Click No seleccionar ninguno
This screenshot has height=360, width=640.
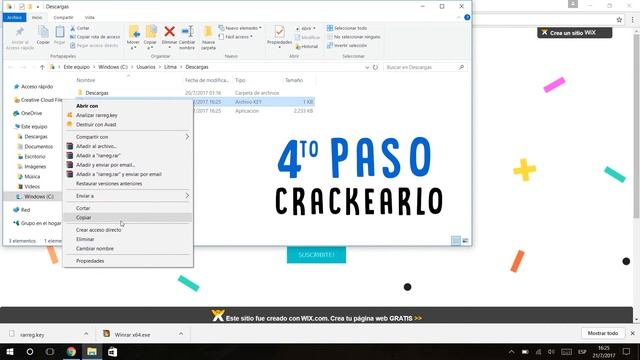pyautogui.click(x=353, y=37)
